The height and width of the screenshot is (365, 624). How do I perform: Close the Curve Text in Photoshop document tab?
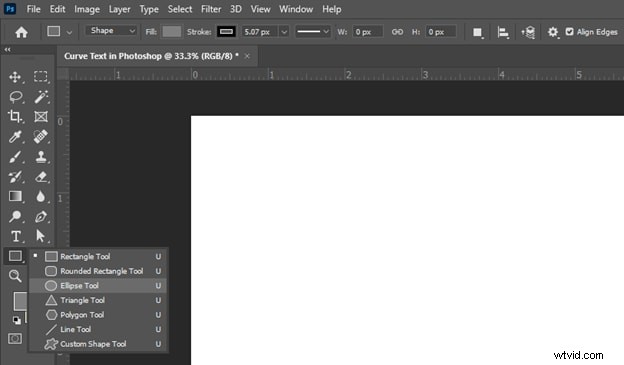pyautogui.click(x=247, y=56)
